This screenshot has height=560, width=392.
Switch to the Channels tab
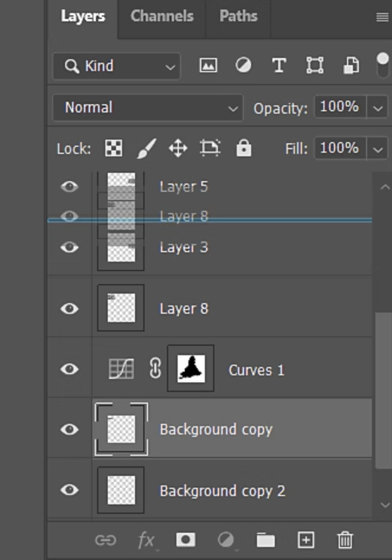pos(162,17)
